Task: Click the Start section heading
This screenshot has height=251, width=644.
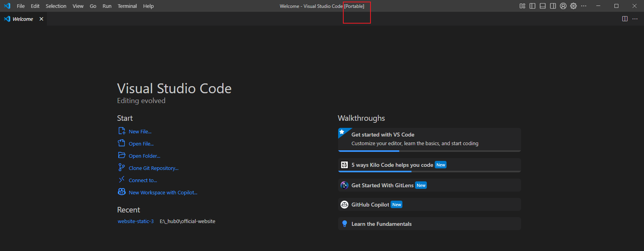Action: pos(125,118)
